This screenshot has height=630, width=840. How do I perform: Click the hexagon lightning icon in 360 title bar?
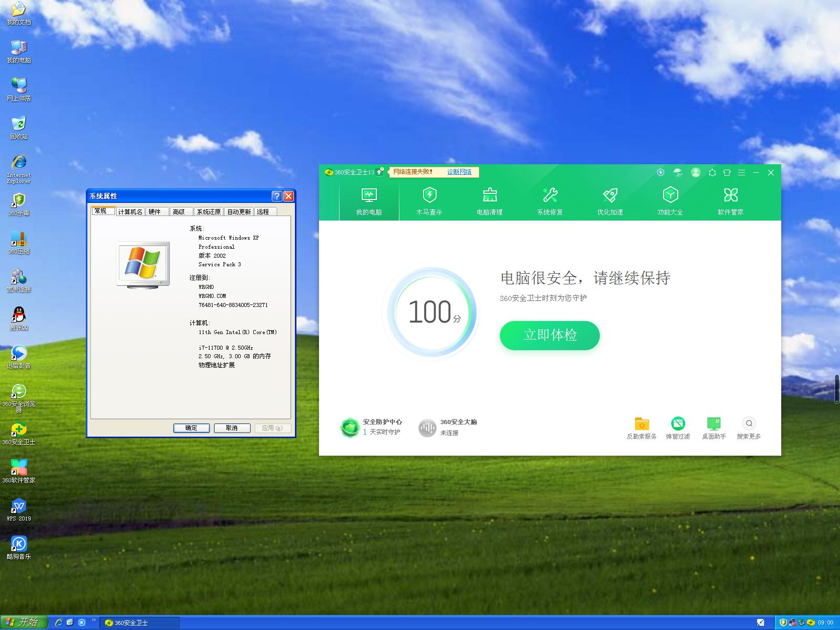661,172
